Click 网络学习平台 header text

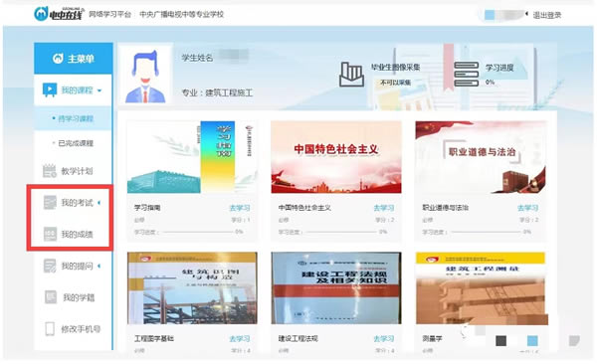110,15
